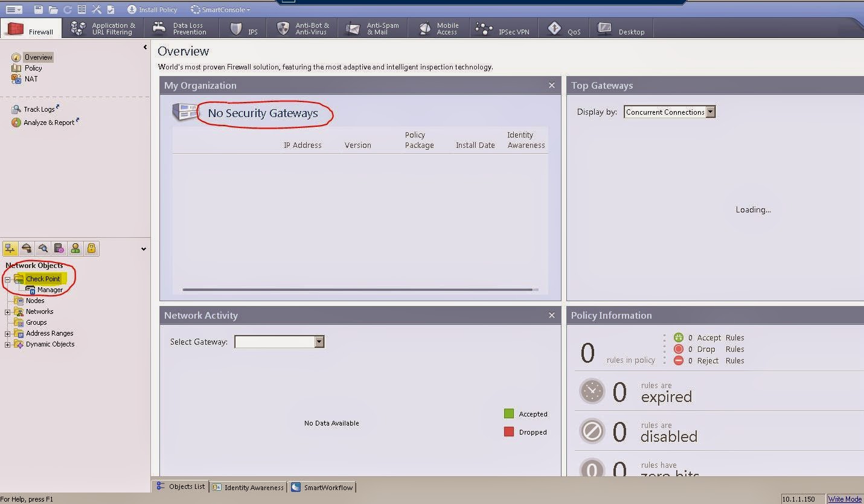The width and height of the screenshot is (864, 504).
Task: Click Install Policy button
Action: (153, 10)
